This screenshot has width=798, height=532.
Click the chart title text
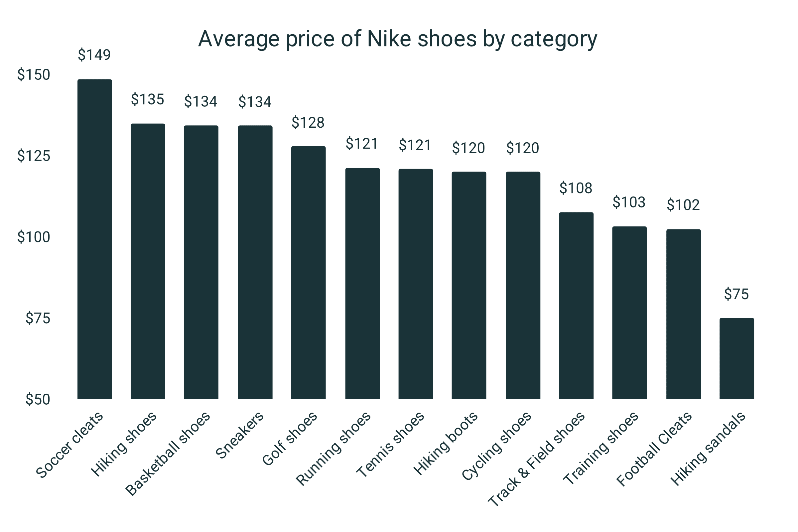397,39
